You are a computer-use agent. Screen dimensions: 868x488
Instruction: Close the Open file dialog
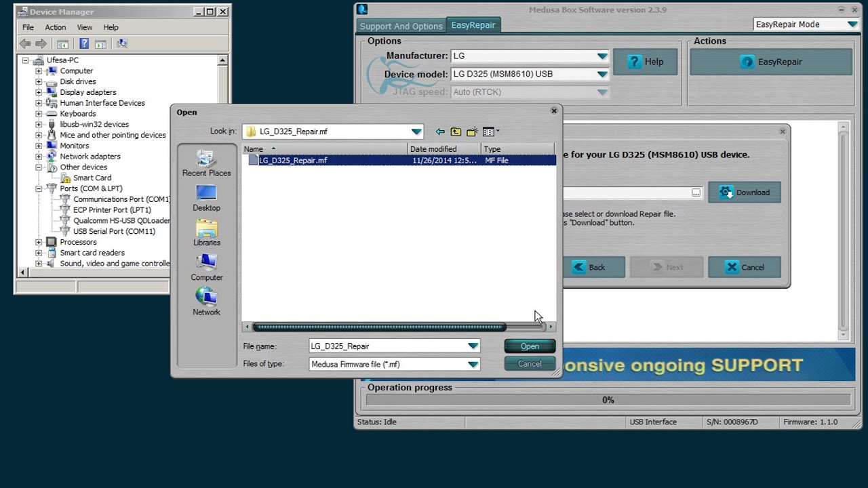tap(554, 111)
